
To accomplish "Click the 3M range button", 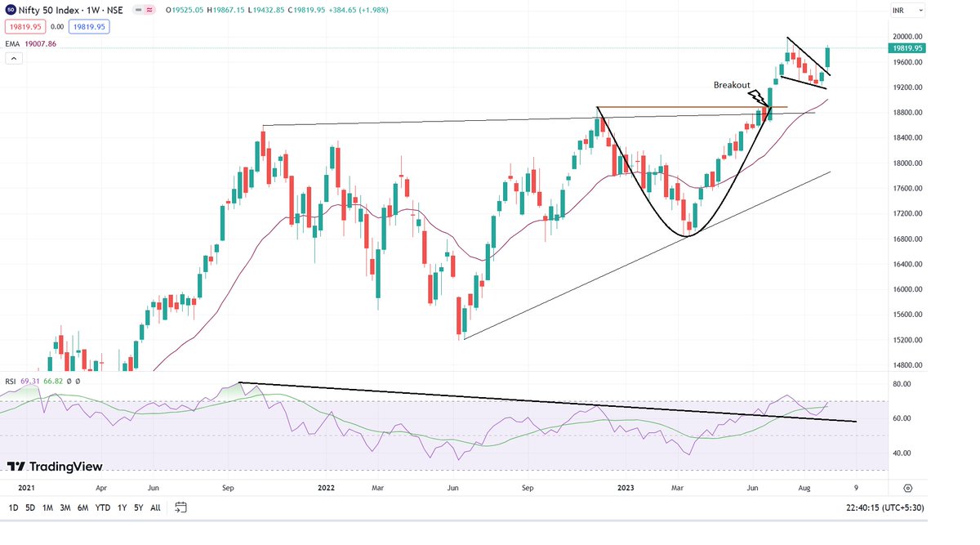I will coord(64,507).
